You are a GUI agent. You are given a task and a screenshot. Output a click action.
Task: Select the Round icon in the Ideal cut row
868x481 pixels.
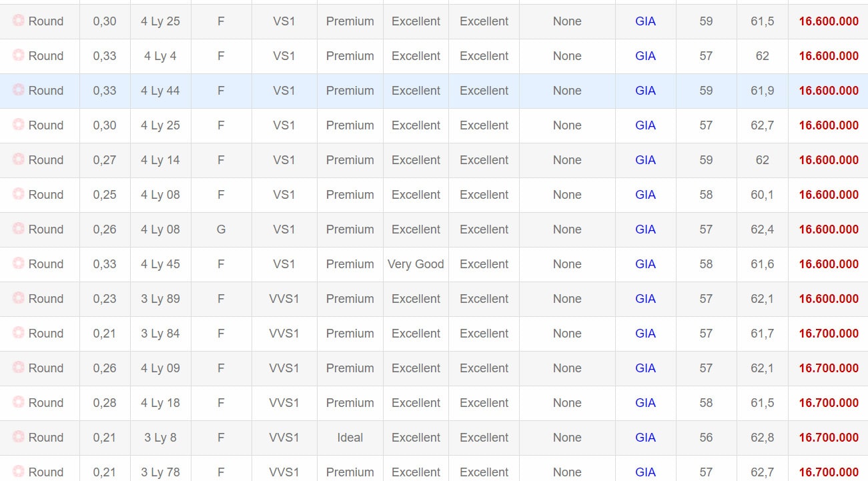click(19, 436)
